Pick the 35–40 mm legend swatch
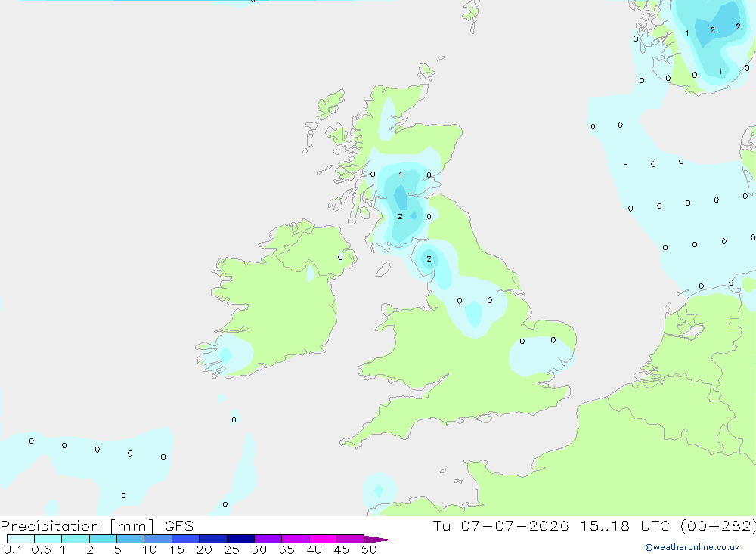The height and width of the screenshot is (554, 756). 295,539
